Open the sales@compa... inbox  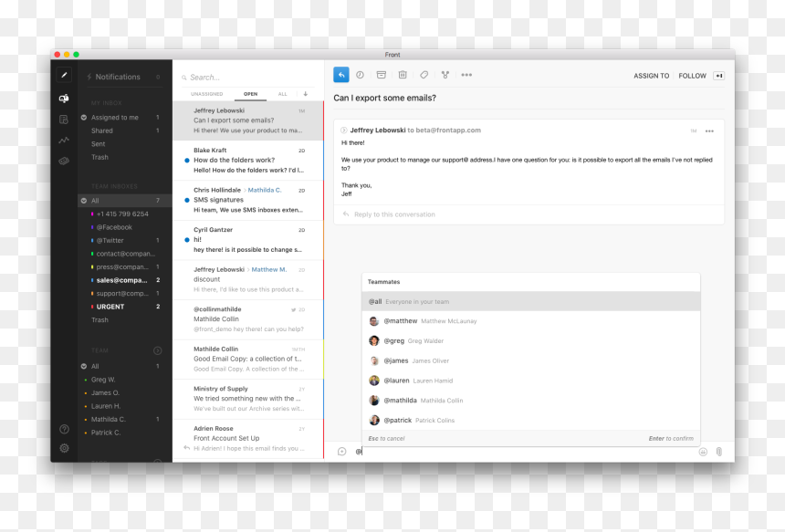click(123, 280)
